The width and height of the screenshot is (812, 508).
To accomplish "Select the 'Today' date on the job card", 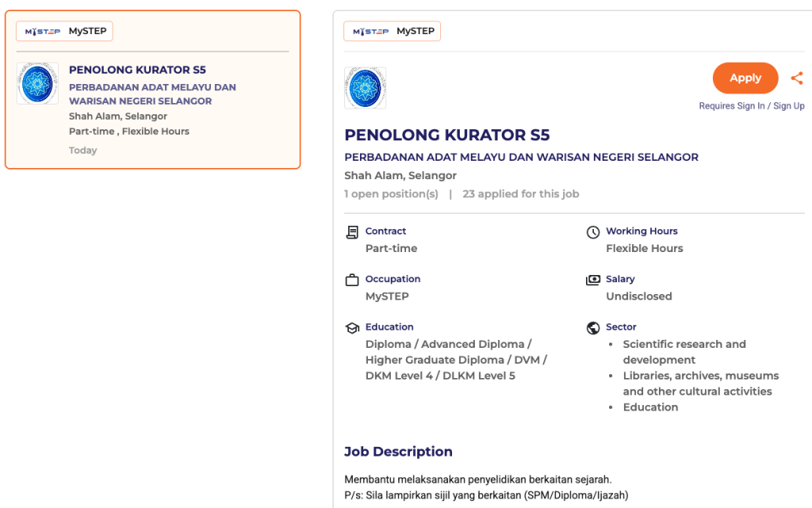I will click(82, 151).
